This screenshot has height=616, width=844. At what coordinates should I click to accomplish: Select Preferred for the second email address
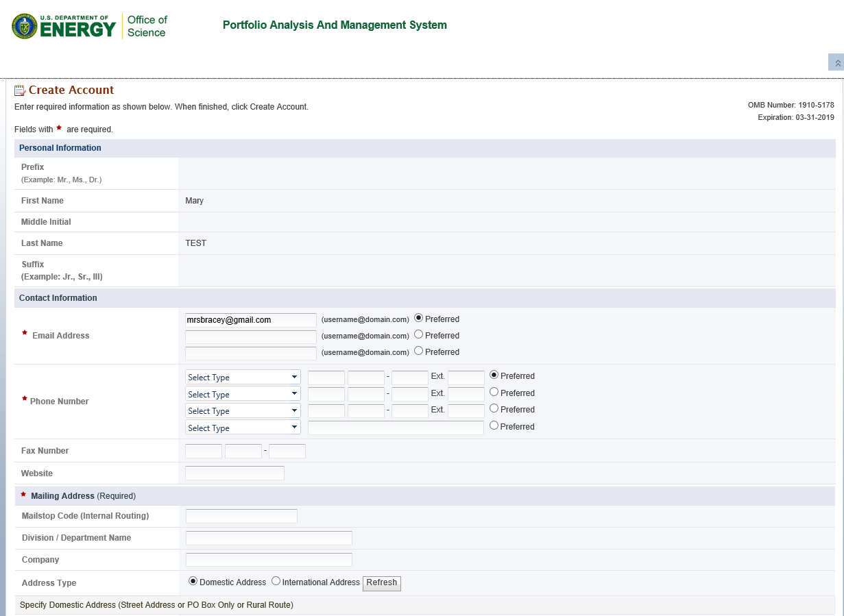(x=419, y=335)
